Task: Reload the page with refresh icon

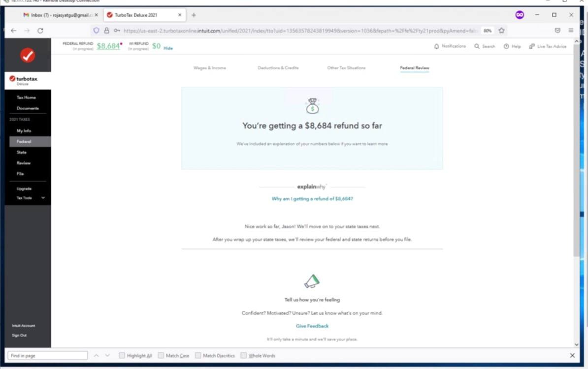Action: click(40, 31)
